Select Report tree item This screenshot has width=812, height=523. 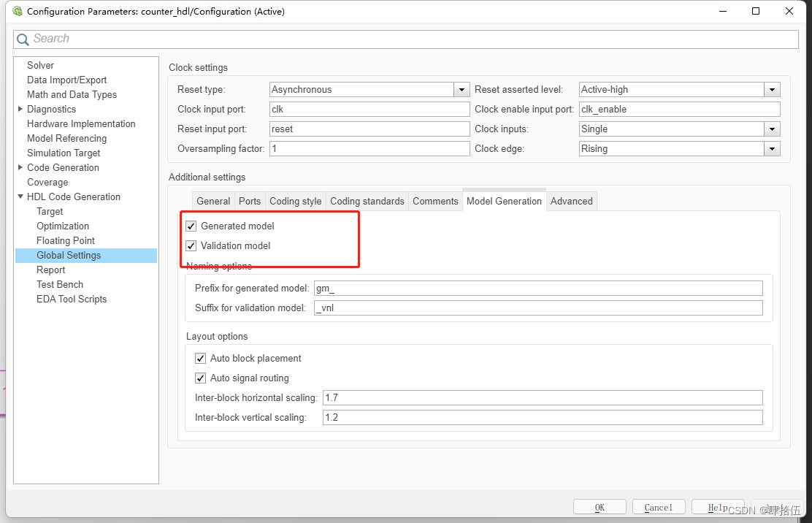(x=51, y=270)
